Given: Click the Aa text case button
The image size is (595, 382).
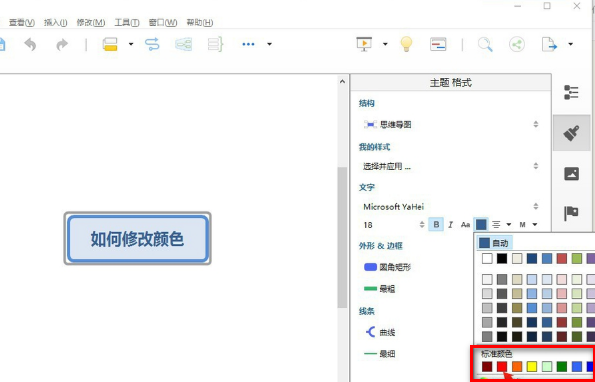Looking at the screenshot, I should pos(465,225).
